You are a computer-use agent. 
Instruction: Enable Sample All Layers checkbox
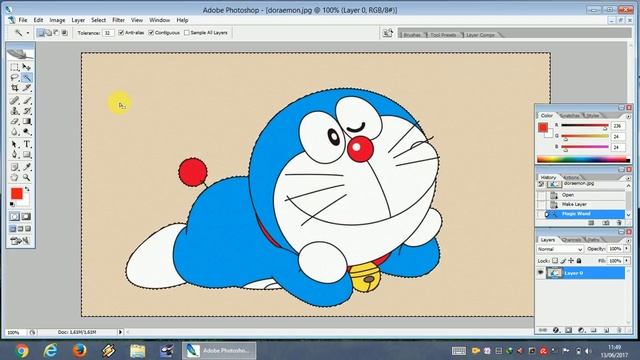pos(187,33)
